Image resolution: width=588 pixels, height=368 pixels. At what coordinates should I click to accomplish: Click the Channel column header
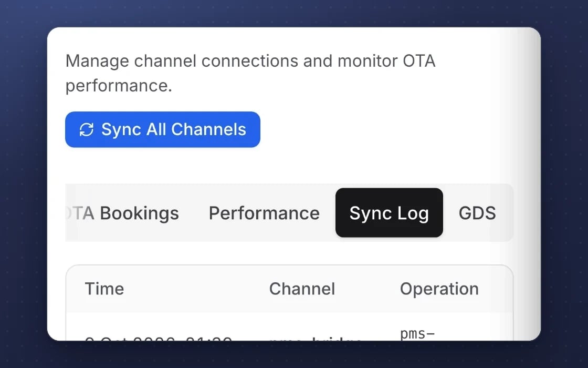tap(302, 289)
